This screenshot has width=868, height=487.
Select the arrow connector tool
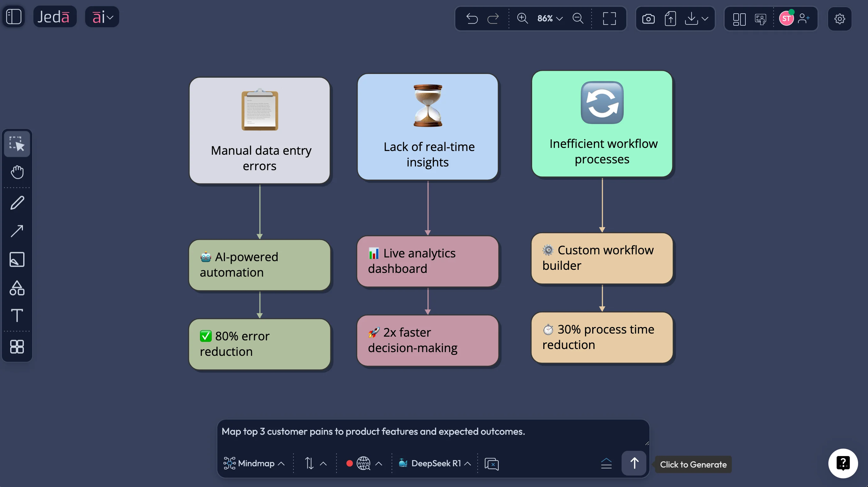[17, 231]
